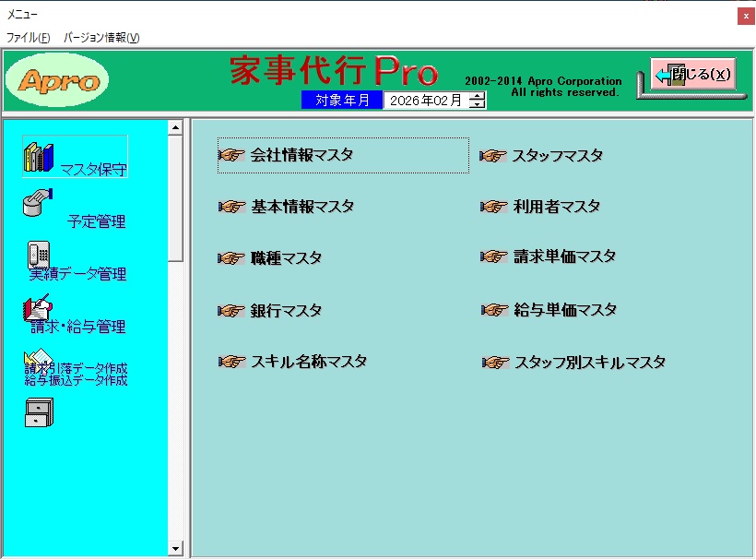Open the 銀行マスタ screen
The height and width of the screenshot is (560, 756).
(286, 311)
